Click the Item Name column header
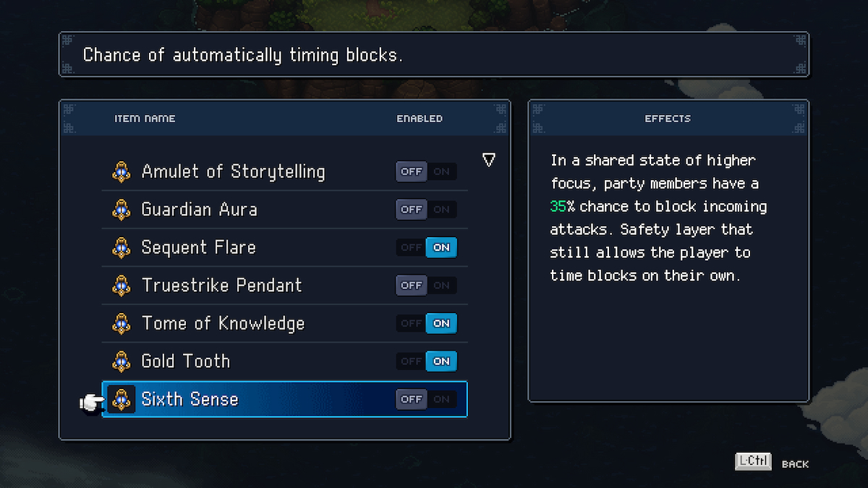868x488 pixels. (x=145, y=119)
